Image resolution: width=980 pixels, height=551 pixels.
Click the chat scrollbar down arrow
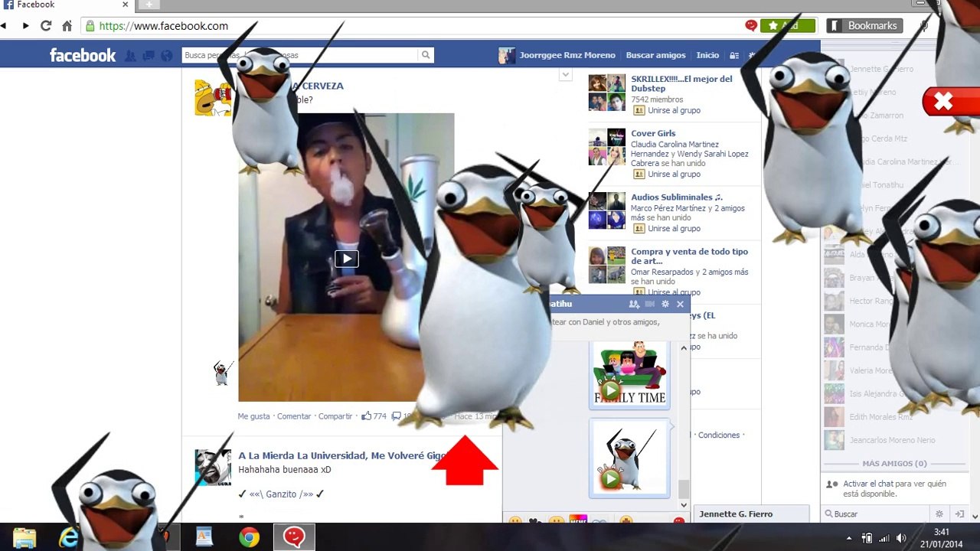click(684, 505)
